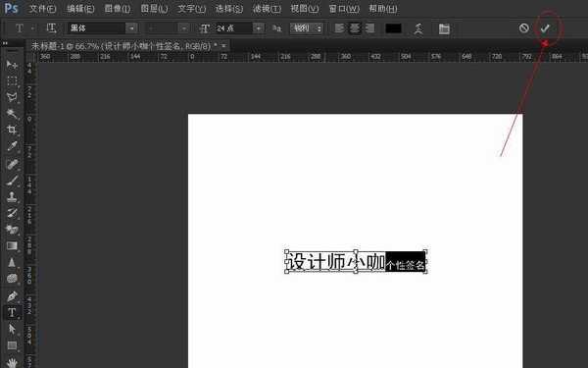This screenshot has width=588, height=368.
Task: Open the 编辑 Edit menu
Action: [x=80, y=8]
